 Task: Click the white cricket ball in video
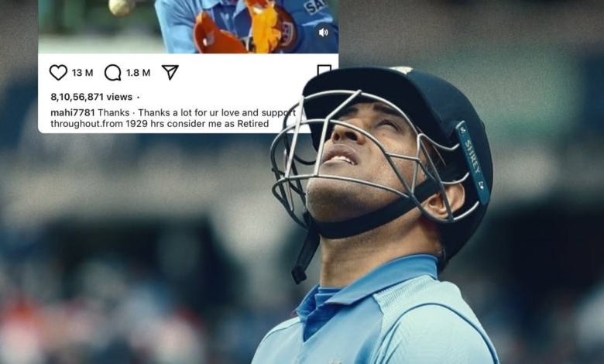pyautogui.click(x=122, y=6)
